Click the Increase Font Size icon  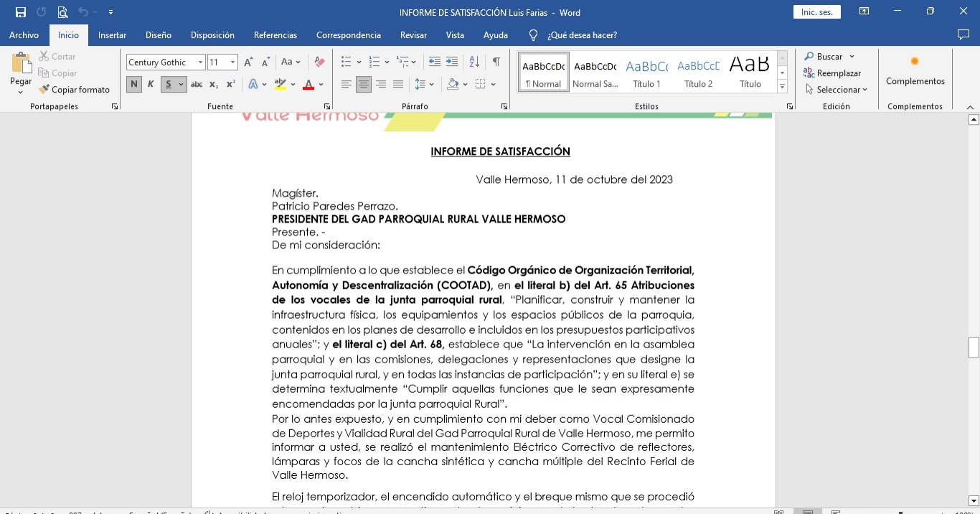(x=248, y=62)
